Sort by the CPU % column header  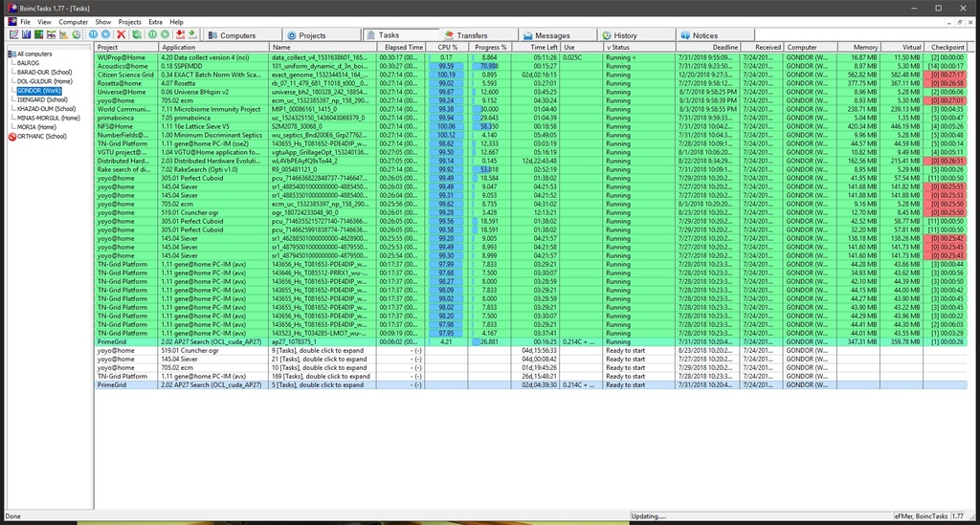tap(448, 48)
